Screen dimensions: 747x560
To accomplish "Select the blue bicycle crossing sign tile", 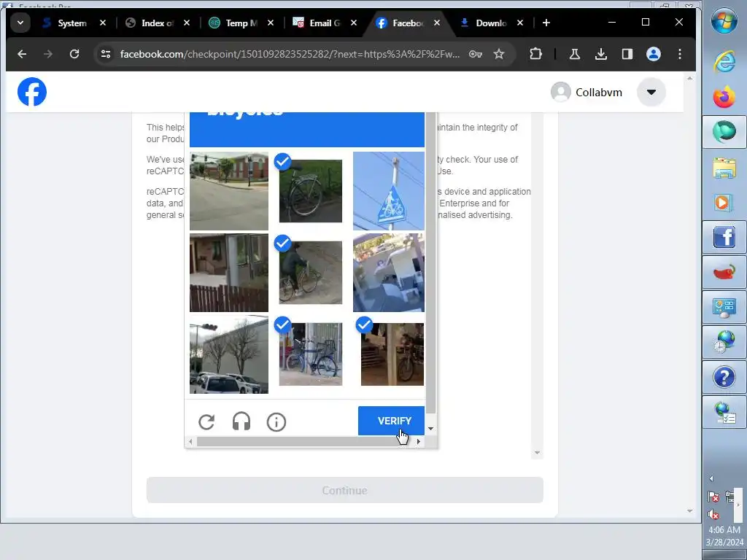I will point(389,191).
